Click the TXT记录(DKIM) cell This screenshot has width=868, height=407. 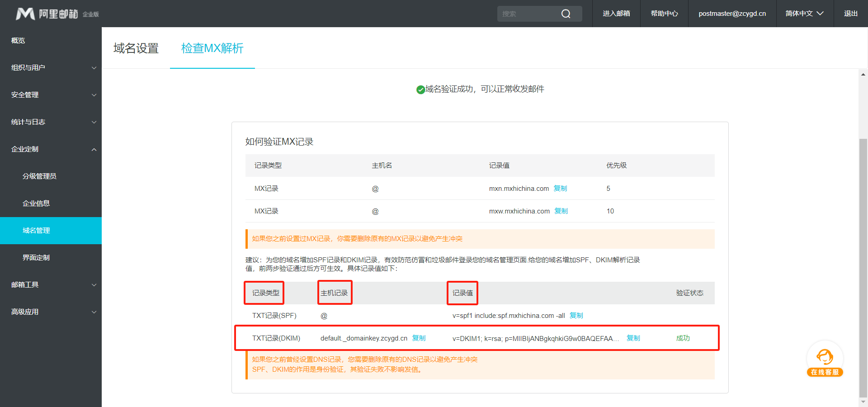point(276,338)
